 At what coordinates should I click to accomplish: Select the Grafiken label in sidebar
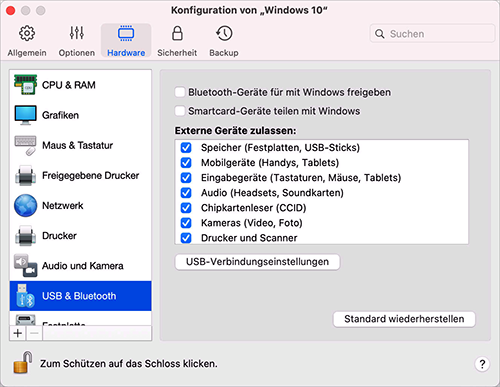click(x=60, y=115)
